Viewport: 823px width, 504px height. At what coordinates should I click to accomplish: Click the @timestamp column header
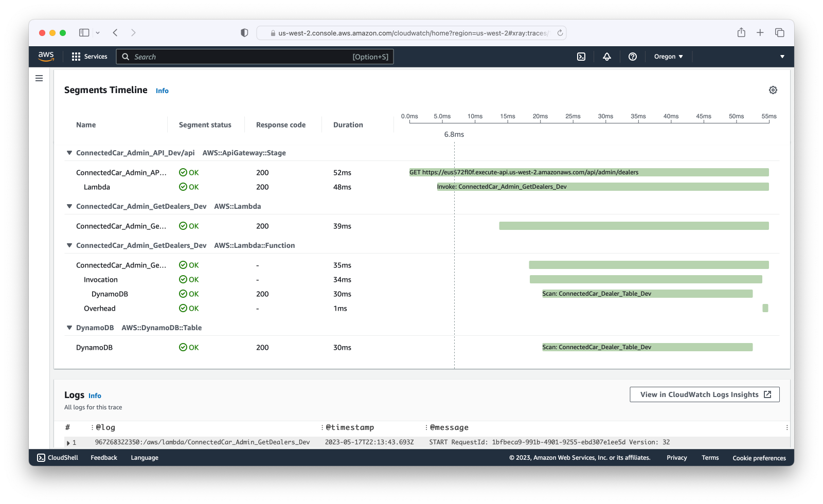pos(350,427)
